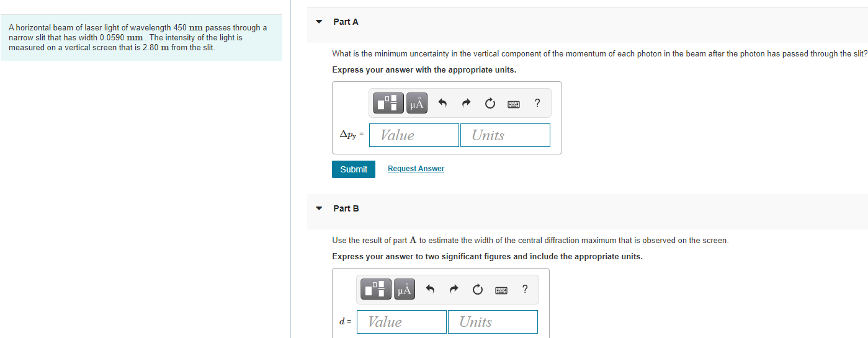The height and width of the screenshot is (338, 868).
Task: Undo last entry in Part A
Action: pos(442,104)
